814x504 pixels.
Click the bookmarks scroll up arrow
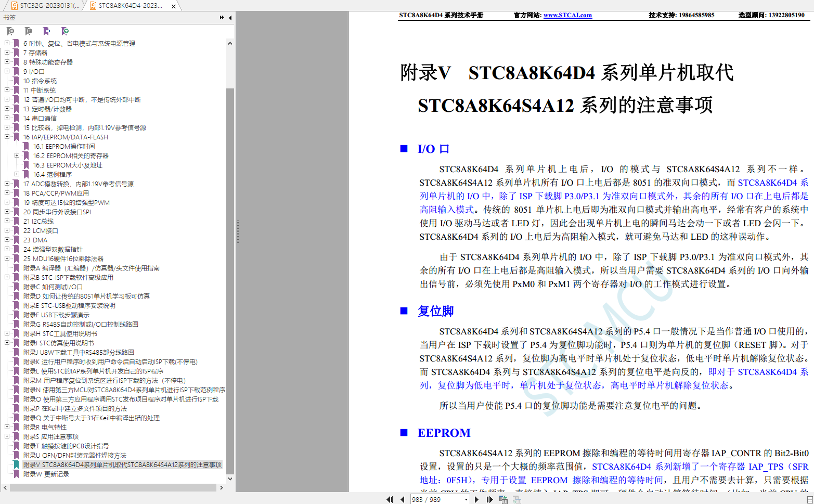coord(230,43)
